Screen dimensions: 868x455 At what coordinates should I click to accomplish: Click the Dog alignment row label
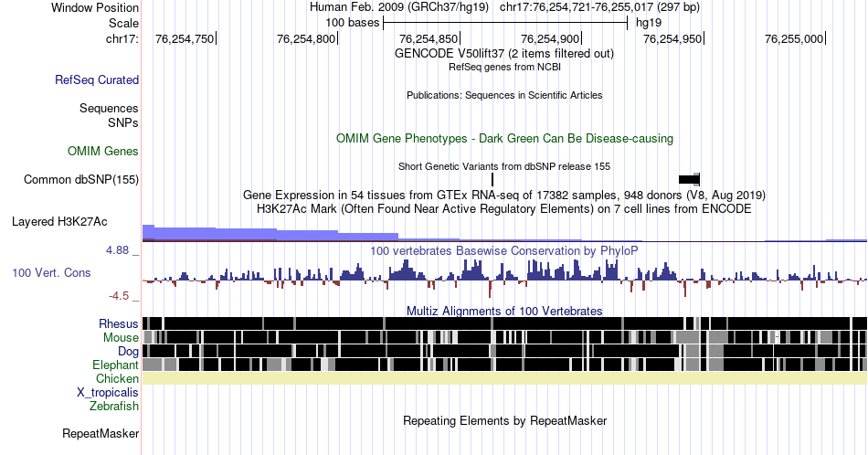pos(129,352)
